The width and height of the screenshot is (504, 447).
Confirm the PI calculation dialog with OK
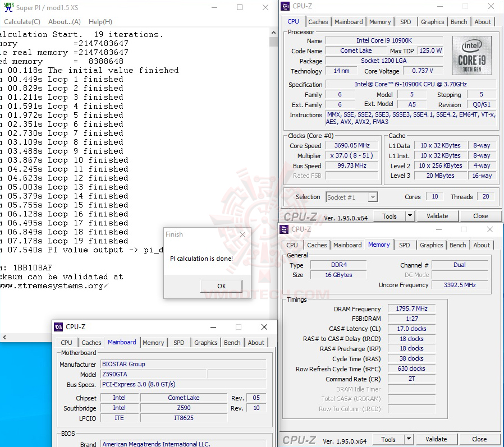(222, 286)
